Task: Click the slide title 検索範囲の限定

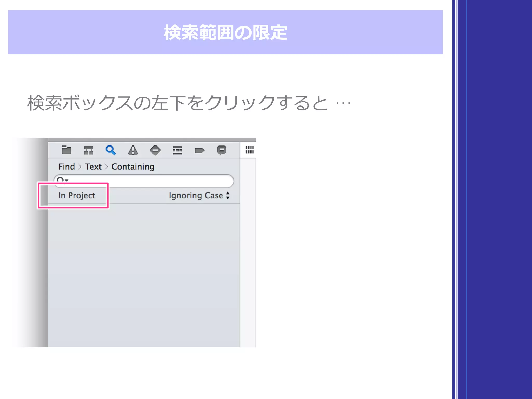Action: coord(225,32)
